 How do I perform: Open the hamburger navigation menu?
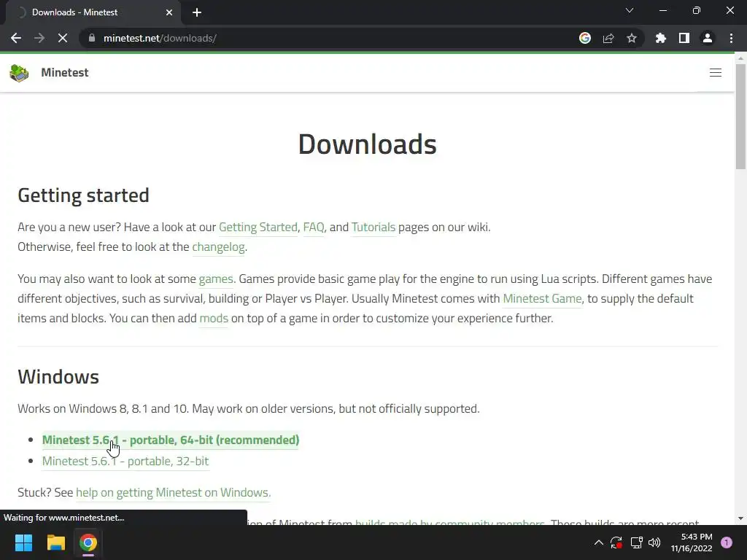coord(715,72)
